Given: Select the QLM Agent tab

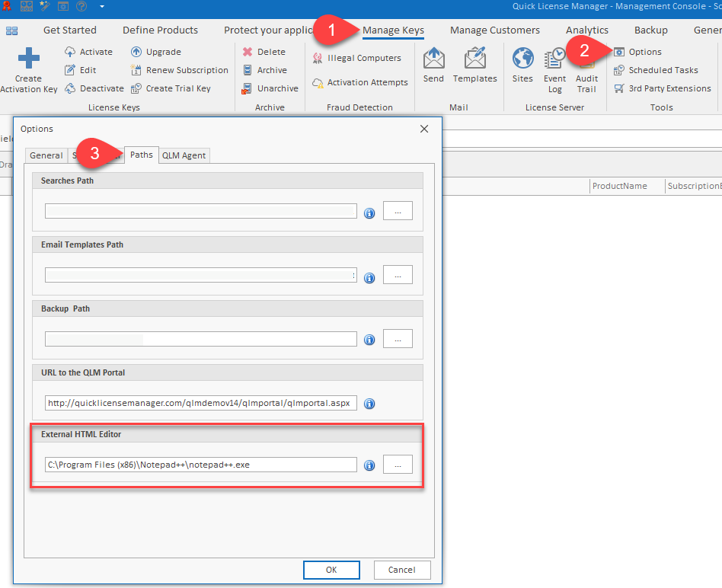Looking at the screenshot, I should coord(184,155).
